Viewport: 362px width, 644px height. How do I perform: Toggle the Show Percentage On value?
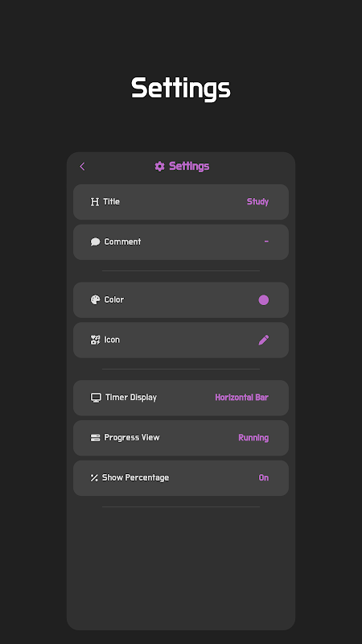(264, 477)
